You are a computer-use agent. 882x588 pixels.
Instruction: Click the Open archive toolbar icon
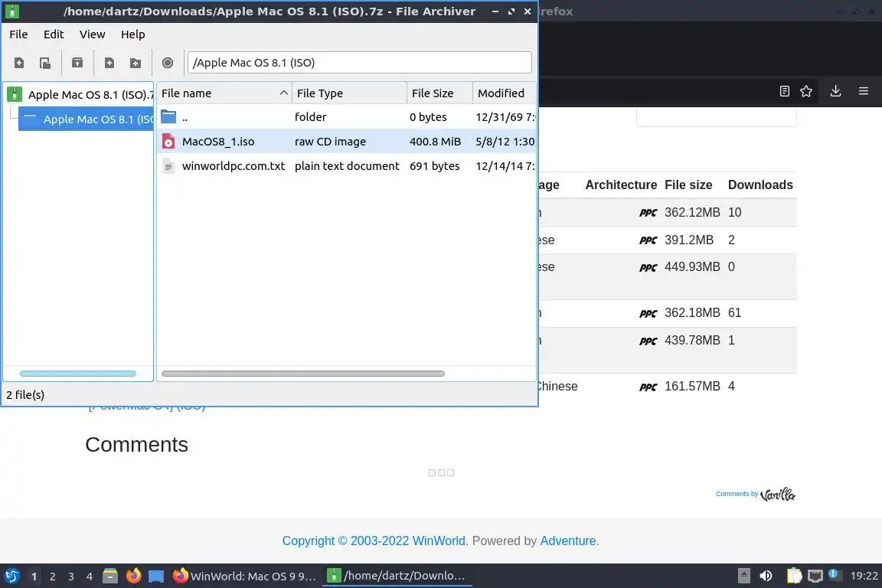coord(45,63)
